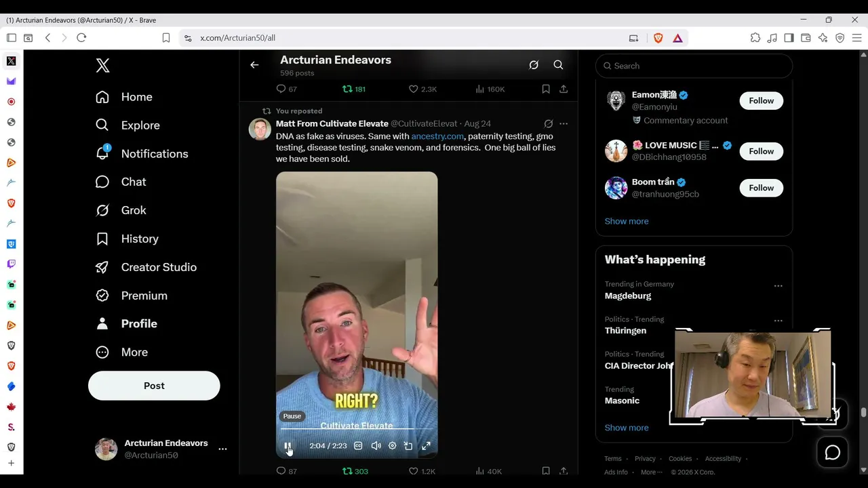
Task: Open Explore in X navigation
Action: 127,125
